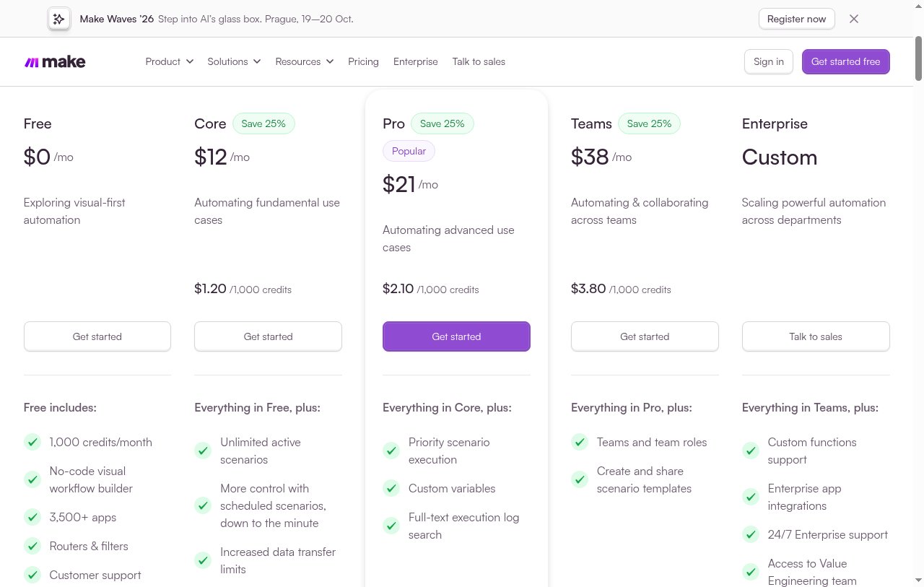Click the Enterprise Custom price text
Viewport: 924px width, 587px height.
[x=780, y=157]
